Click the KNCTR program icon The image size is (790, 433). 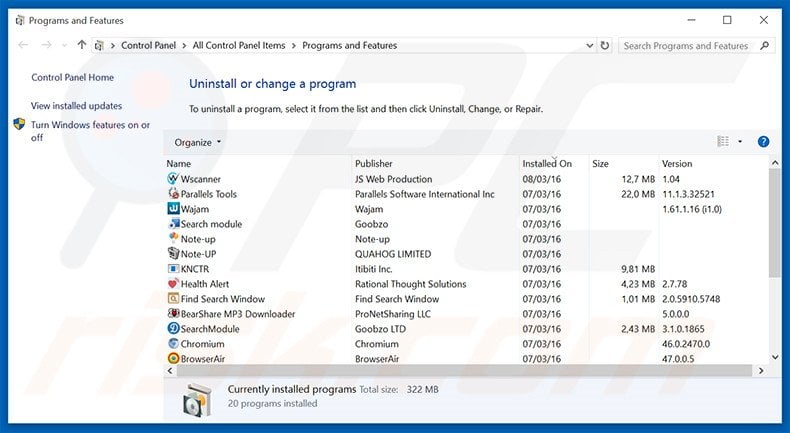173,269
